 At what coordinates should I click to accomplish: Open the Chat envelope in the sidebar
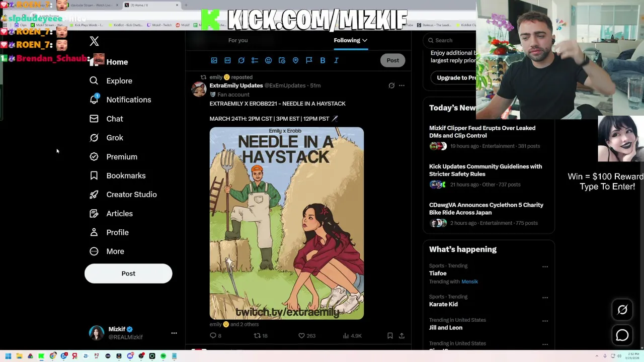tap(106, 119)
